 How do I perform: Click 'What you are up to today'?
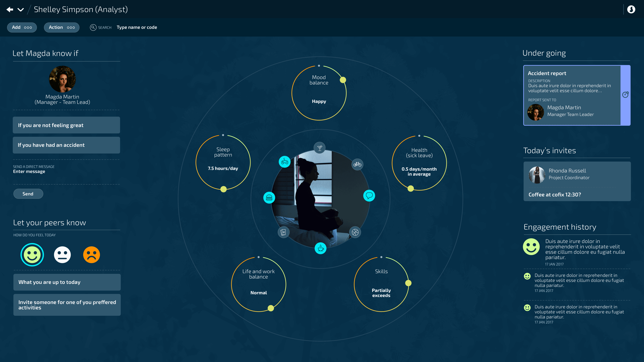[x=67, y=282]
